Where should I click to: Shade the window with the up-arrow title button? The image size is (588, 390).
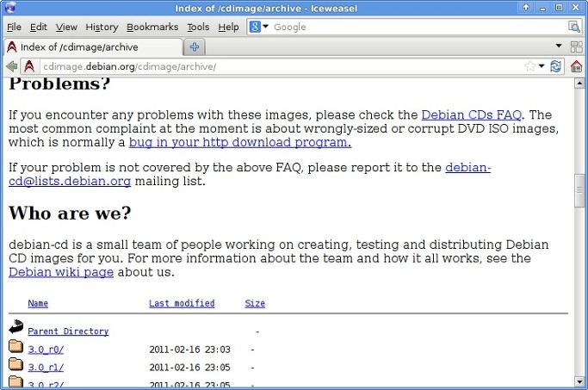526,8
